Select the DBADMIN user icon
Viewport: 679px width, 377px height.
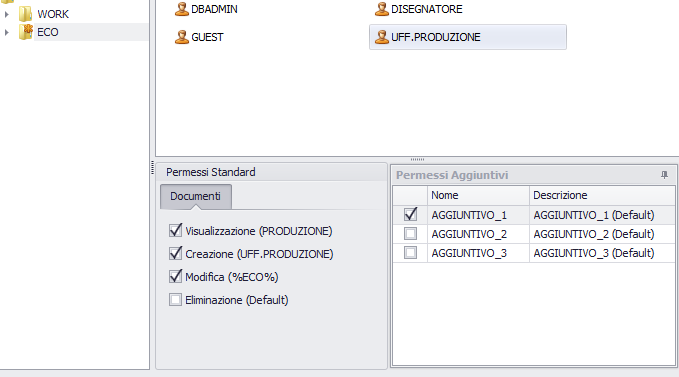(x=182, y=9)
